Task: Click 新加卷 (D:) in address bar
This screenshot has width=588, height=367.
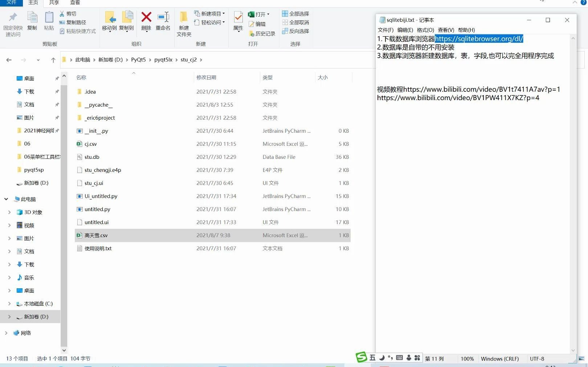Action: [x=110, y=60]
